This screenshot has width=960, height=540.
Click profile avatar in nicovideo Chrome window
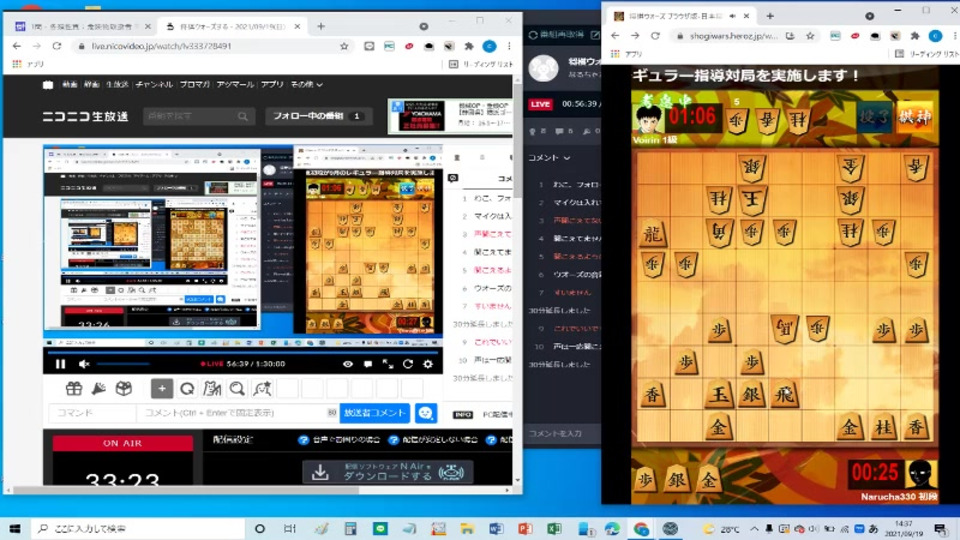pos(489,46)
